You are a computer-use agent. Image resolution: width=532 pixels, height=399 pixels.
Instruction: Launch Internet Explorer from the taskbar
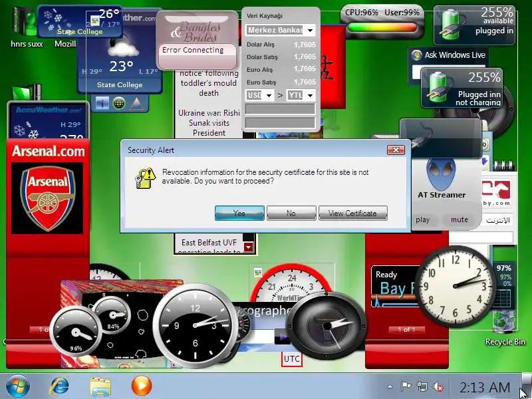tap(60, 386)
